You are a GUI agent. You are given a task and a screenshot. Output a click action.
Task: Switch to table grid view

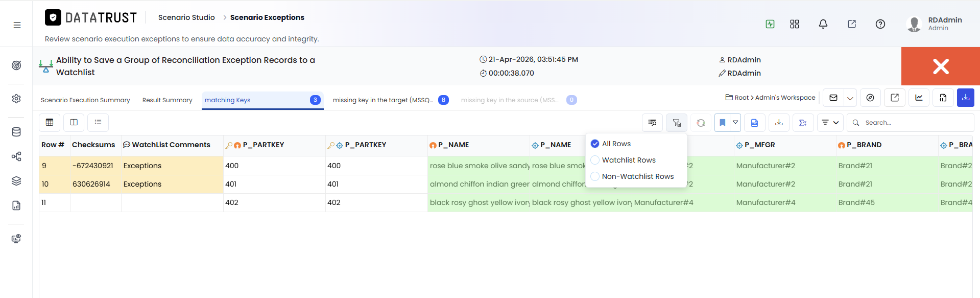pos(50,122)
